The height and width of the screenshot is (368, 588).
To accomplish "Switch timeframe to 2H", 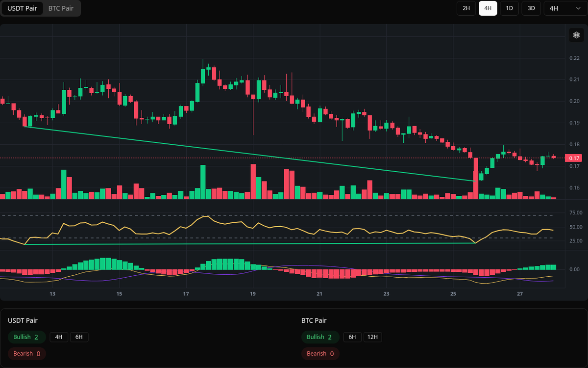I will [x=465, y=8].
